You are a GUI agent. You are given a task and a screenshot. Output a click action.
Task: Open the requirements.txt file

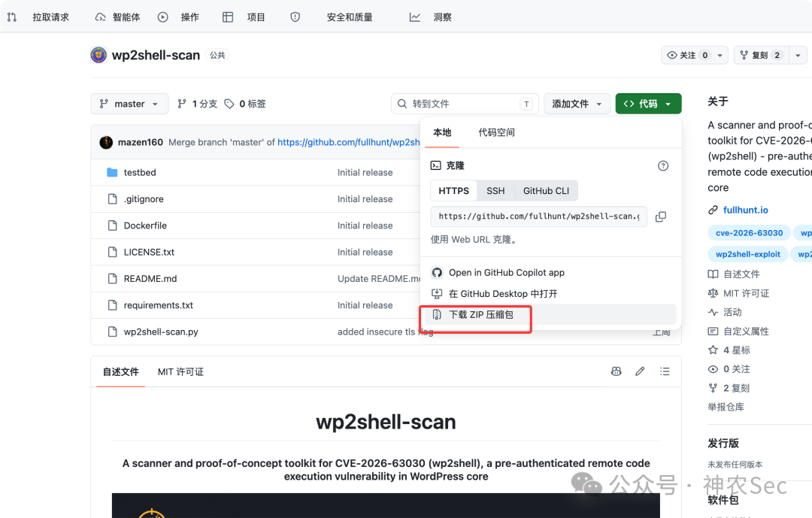[159, 305]
